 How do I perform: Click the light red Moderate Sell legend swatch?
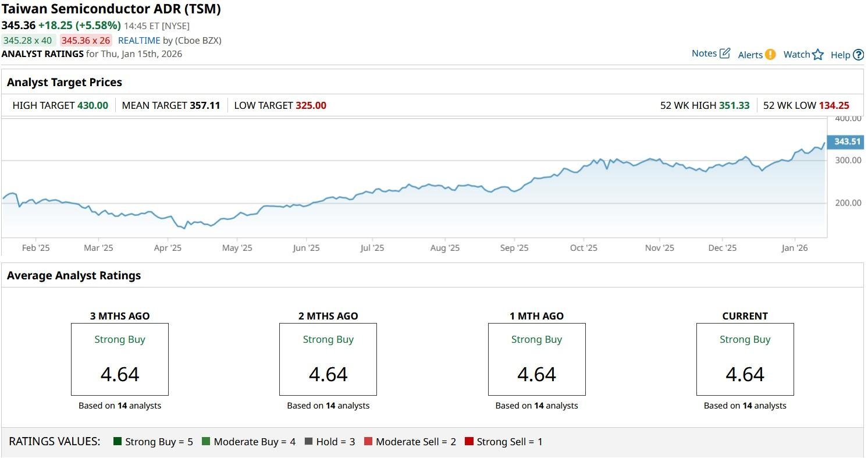tap(368, 442)
